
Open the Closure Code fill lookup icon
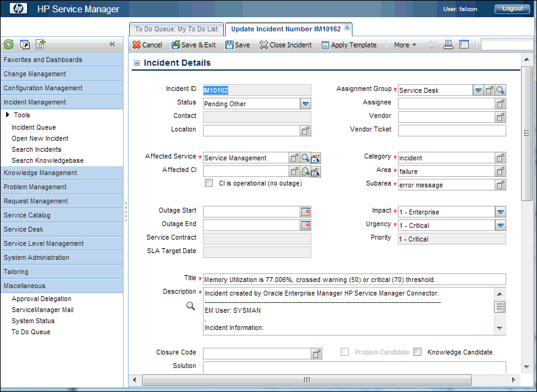(317, 354)
